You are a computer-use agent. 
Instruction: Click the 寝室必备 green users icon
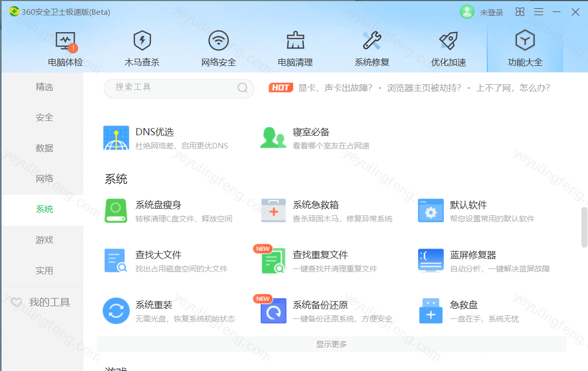[273, 138]
